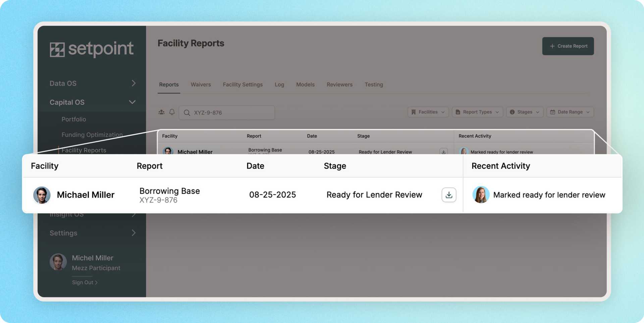This screenshot has height=323, width=644.
Task: Click the group users icon beside search
Action: pos(161,112)
